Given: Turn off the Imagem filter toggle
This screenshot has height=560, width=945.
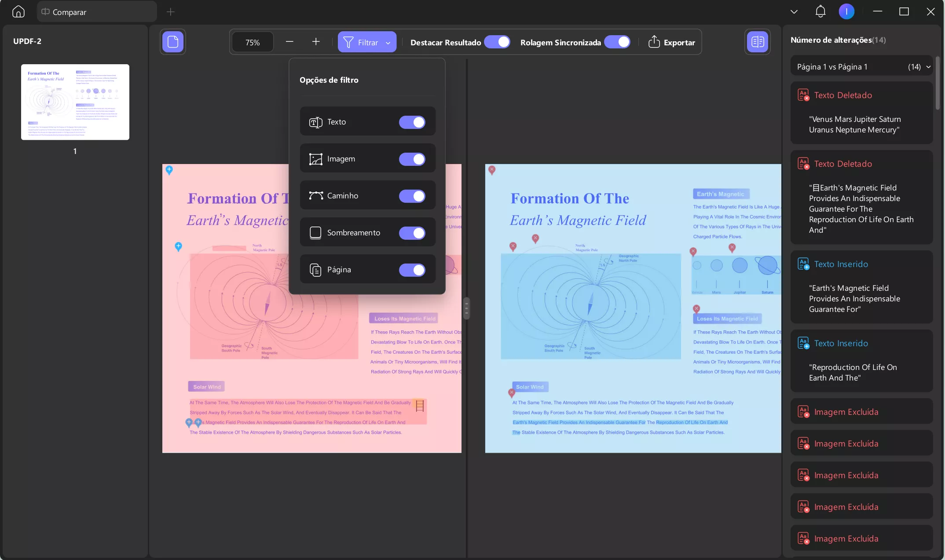Looking at the screenshot, I should (x=412, y=159).
